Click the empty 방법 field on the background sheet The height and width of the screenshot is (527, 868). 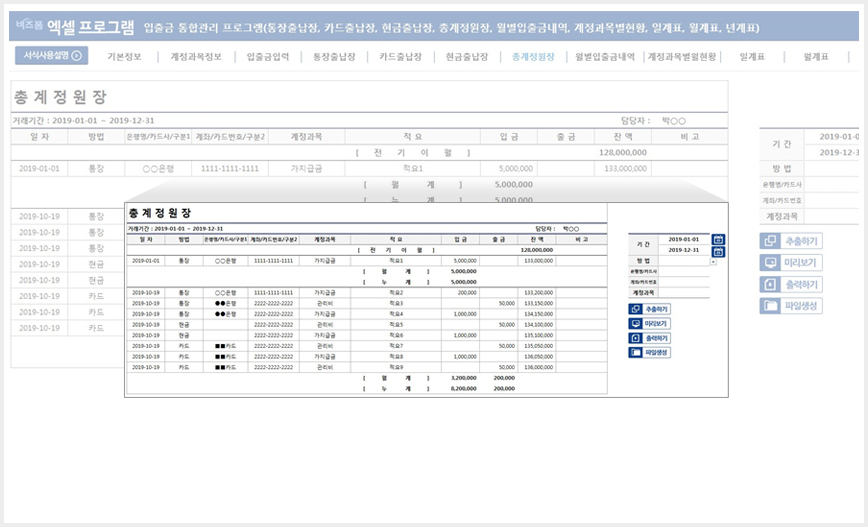pyautogui.click(x=831, y=169)
